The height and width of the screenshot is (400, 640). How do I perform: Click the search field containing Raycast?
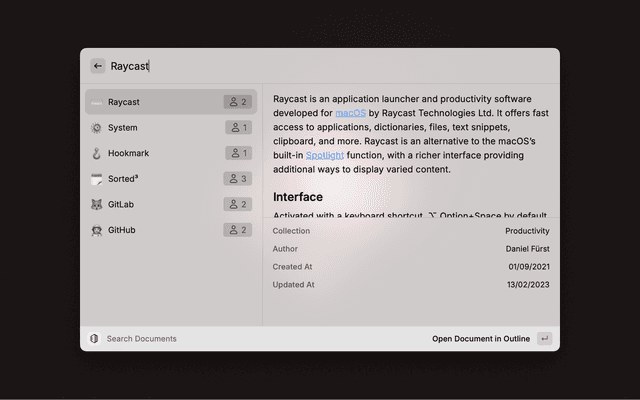(x=300, y=66)
